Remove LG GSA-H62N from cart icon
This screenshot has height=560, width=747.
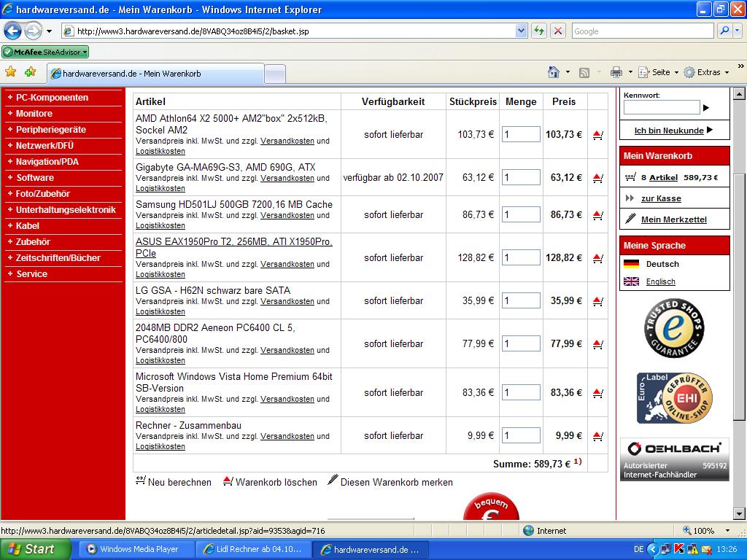point(598,301)
